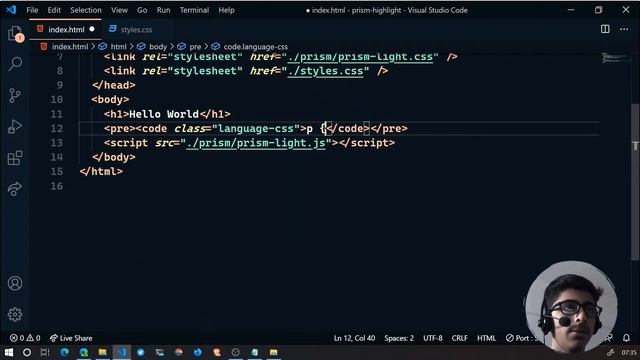
Task: Open the View menu
Action: point(119,10)
